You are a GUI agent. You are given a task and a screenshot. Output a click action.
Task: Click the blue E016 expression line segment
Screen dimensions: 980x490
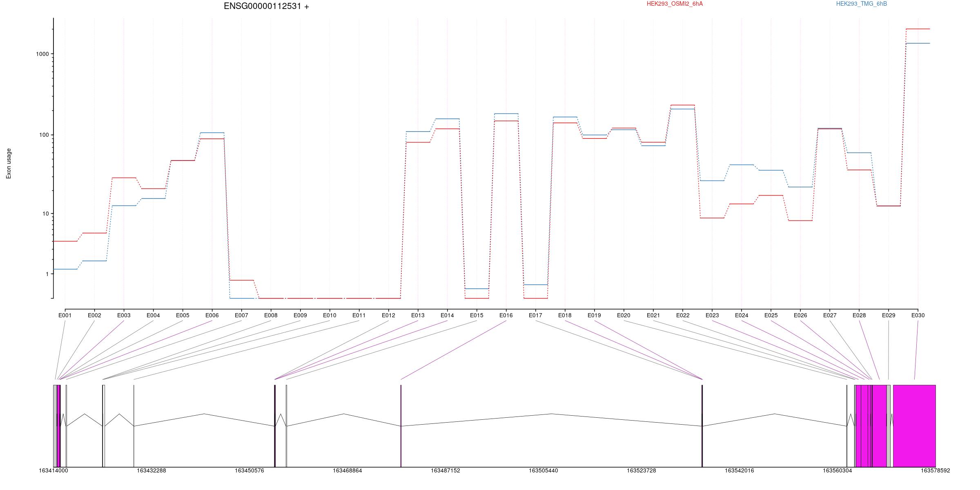pyautogui.click(x=506, y=114)
